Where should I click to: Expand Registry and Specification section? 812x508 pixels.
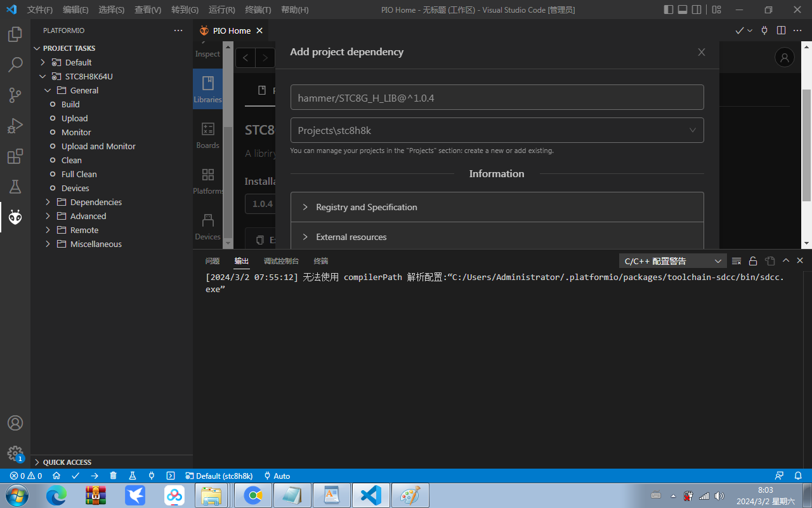coord(497,207)
